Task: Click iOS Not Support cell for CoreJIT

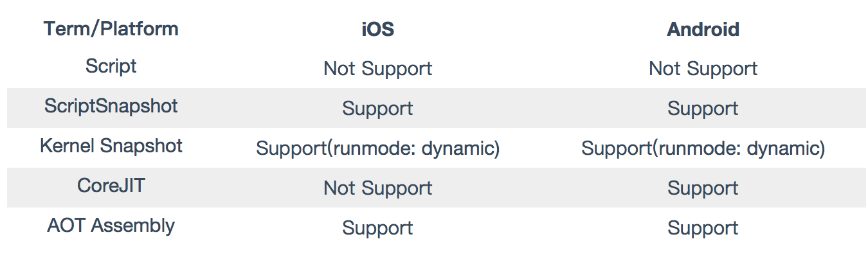Action: click(377, 188)
